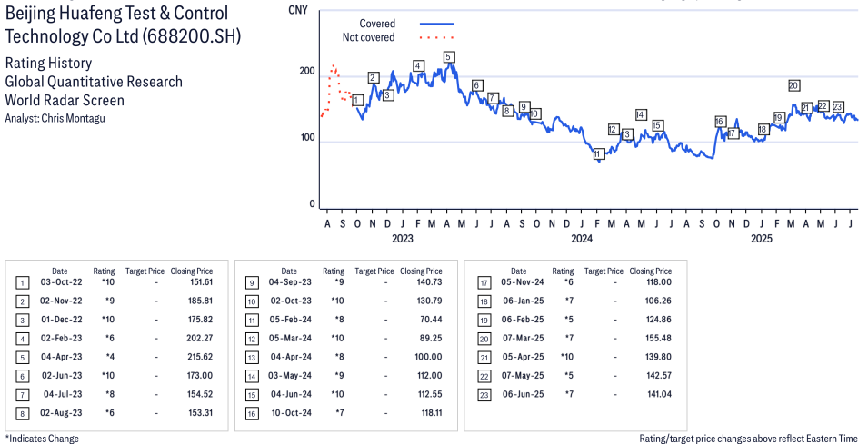This screenshot has width=868, height=444.
Task: Click the blue Covered legend line
Action: click(437, 24)
